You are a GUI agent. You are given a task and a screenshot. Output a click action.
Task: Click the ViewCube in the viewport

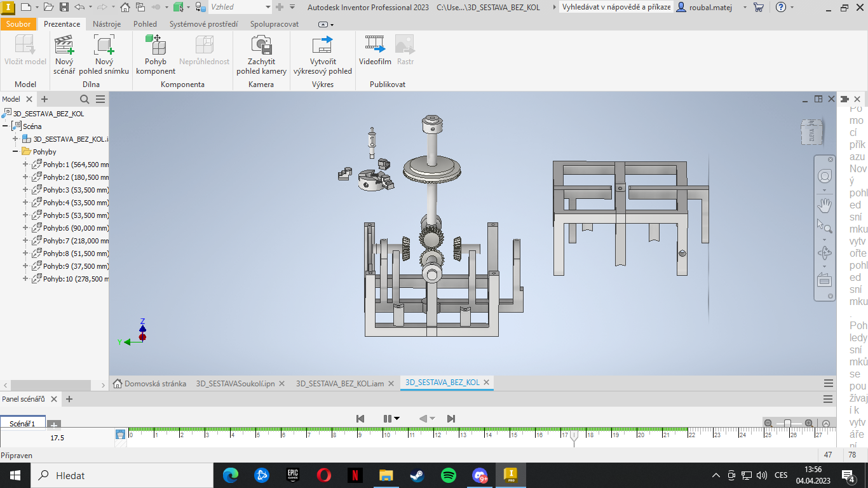(811, 132)
